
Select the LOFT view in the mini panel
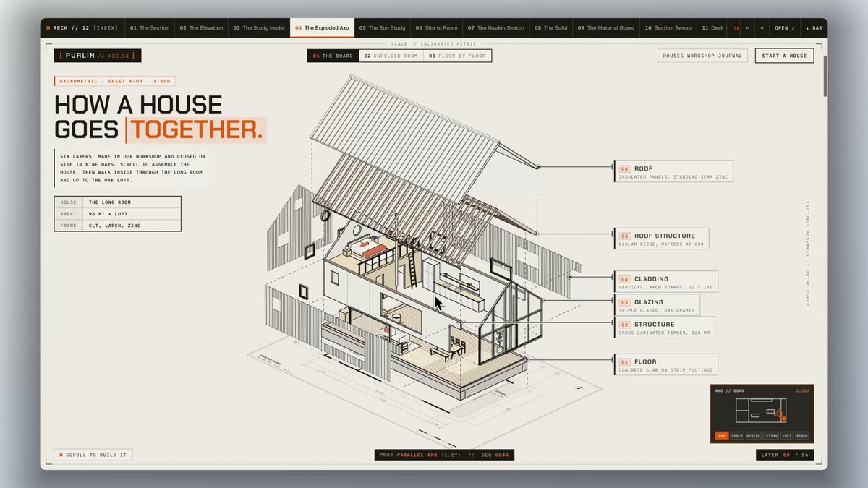[787, 436]
